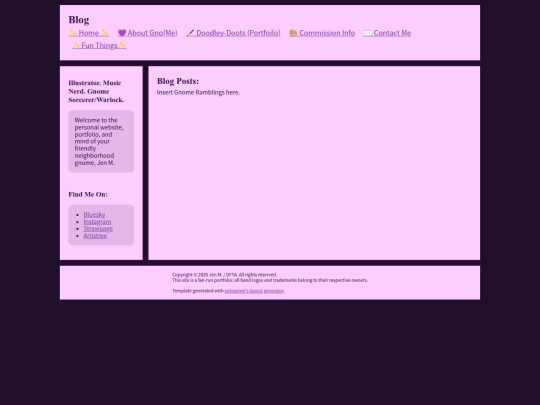
Task: Open the Contact Me link
Action: click(387, 33)
